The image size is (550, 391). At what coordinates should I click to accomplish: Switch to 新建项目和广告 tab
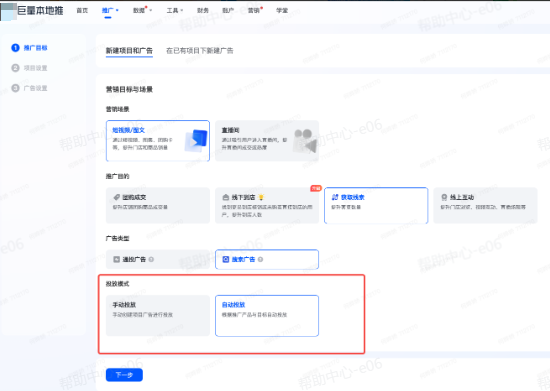tap(129, 51)
